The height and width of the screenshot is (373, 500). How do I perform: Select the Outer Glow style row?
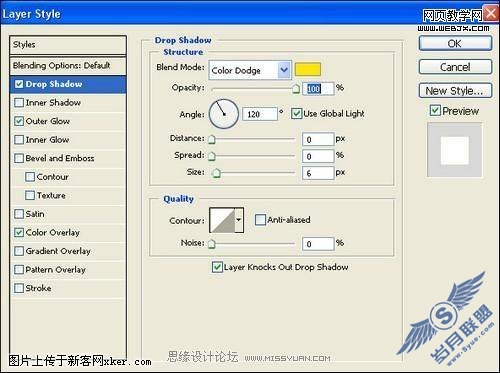[68, 121]
